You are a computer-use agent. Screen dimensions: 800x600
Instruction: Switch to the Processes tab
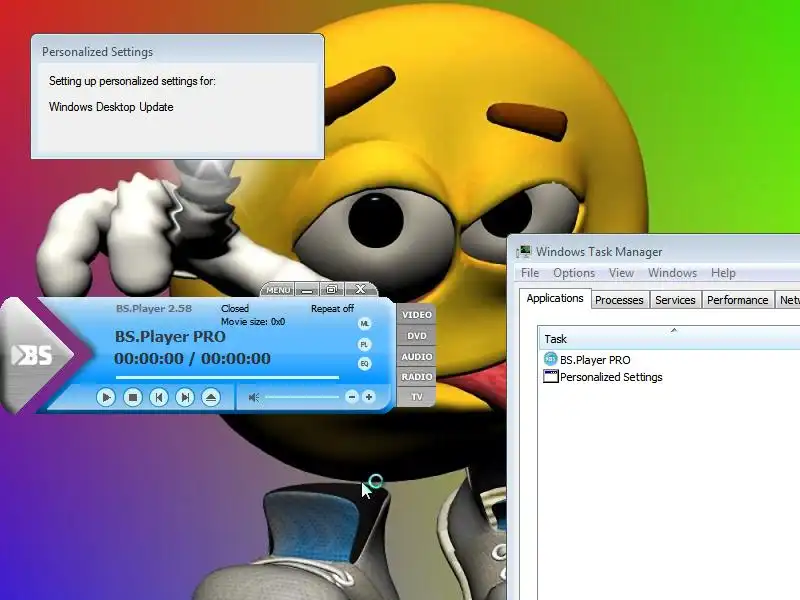[619, 300]
